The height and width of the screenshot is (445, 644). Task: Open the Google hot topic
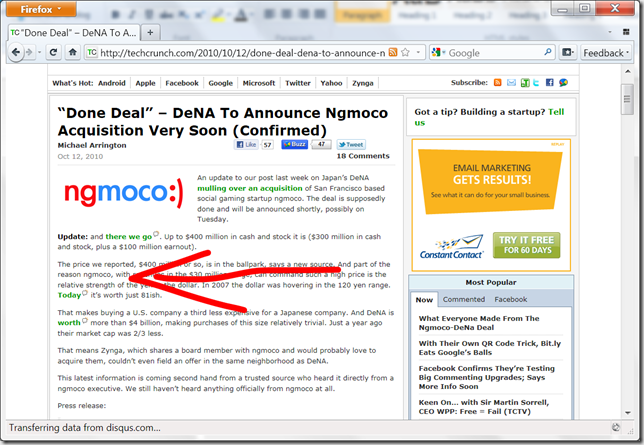221,83
